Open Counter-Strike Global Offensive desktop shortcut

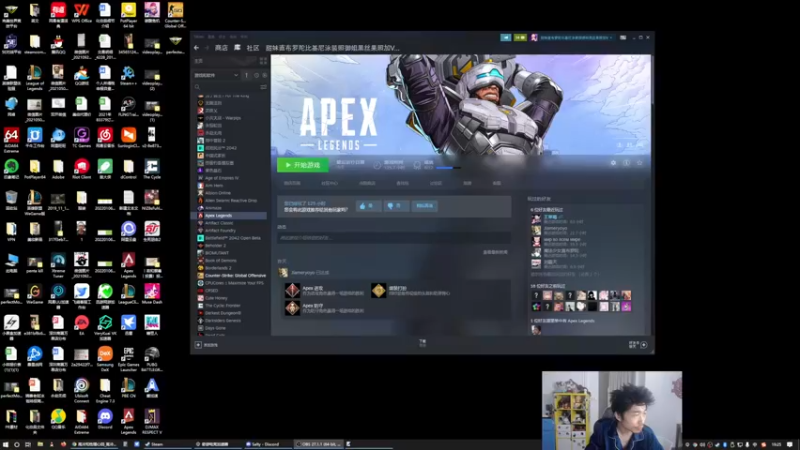coord(176,14)
